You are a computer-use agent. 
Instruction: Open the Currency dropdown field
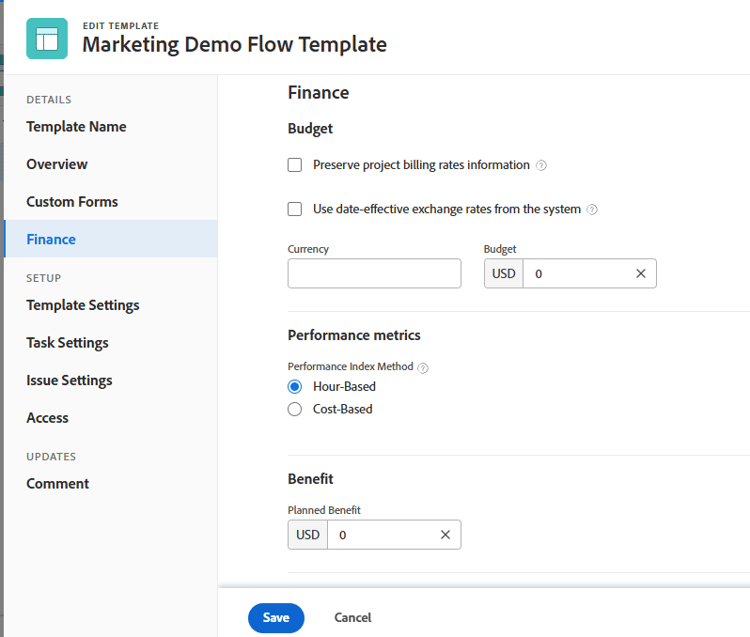pyautogui.click(x=374, y=274)
